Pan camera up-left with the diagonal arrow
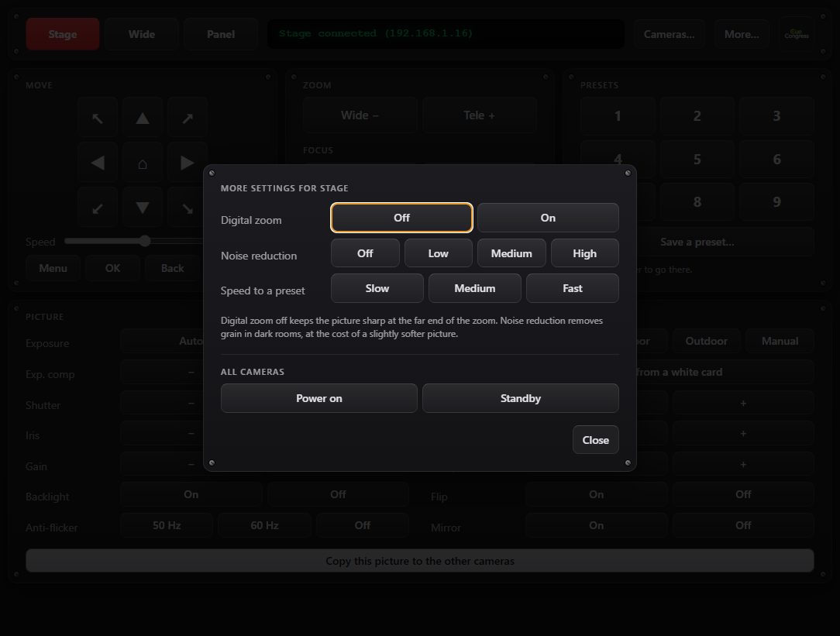 98,118
